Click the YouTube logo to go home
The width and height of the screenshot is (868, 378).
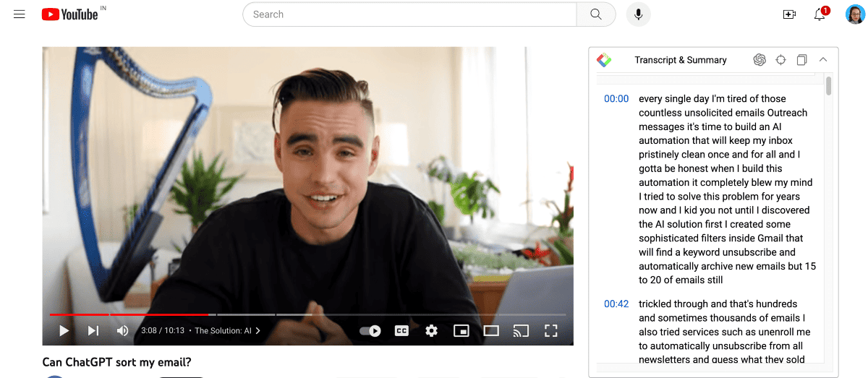[x=70, y=14]
